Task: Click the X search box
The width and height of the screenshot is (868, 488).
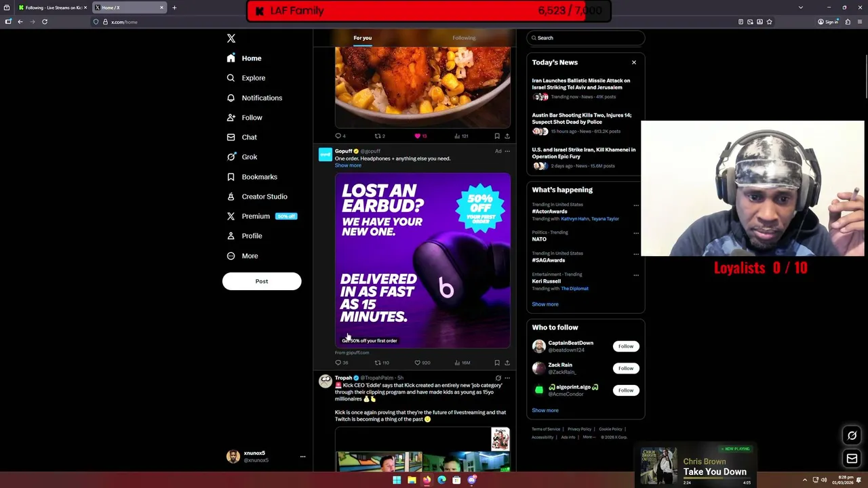Action: tap(586, 38)
